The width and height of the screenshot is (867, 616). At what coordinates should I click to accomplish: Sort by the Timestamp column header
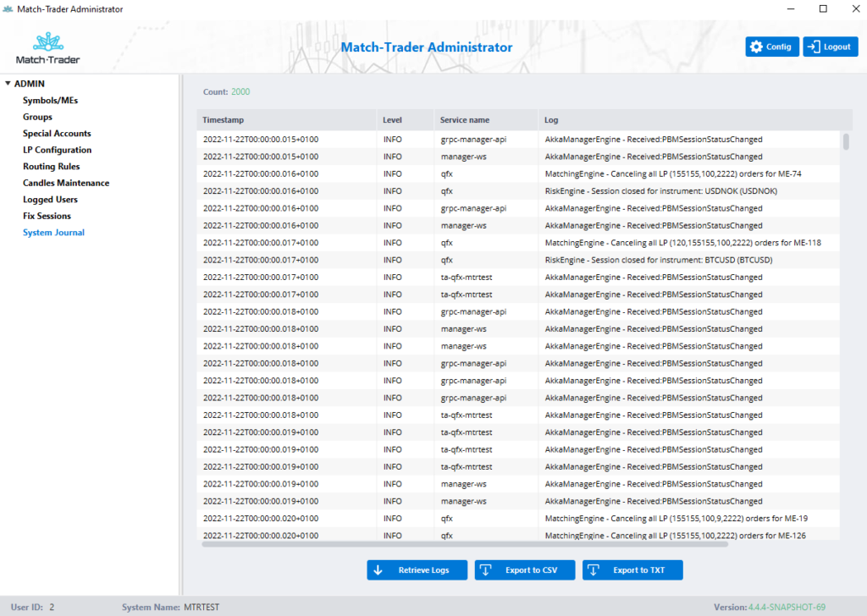point(287,120)
